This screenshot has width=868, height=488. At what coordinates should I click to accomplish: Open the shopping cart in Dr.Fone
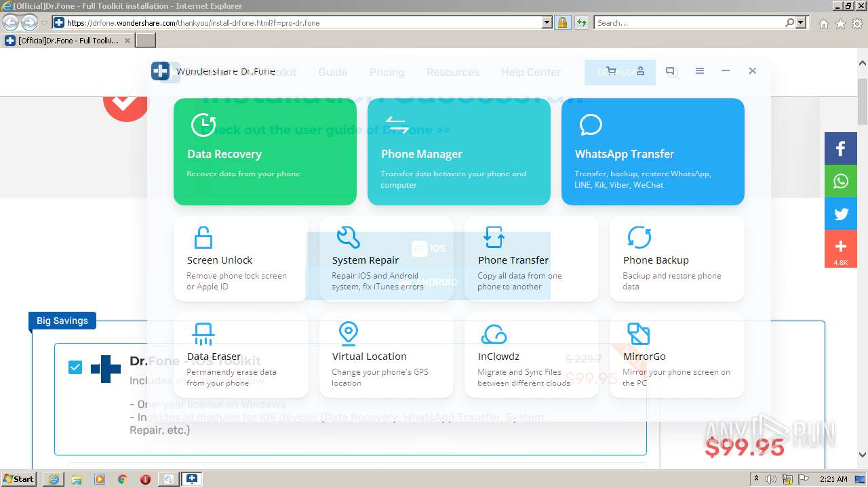point(611,71)
